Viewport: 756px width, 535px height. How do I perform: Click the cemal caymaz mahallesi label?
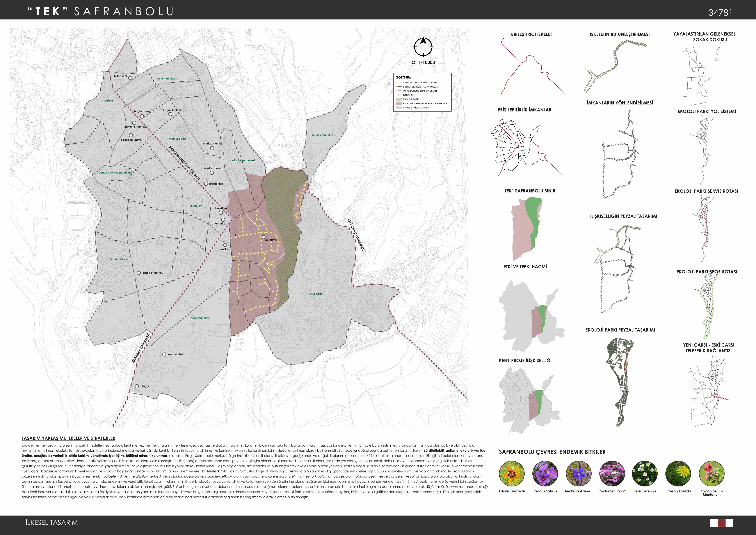click(115, 173)
